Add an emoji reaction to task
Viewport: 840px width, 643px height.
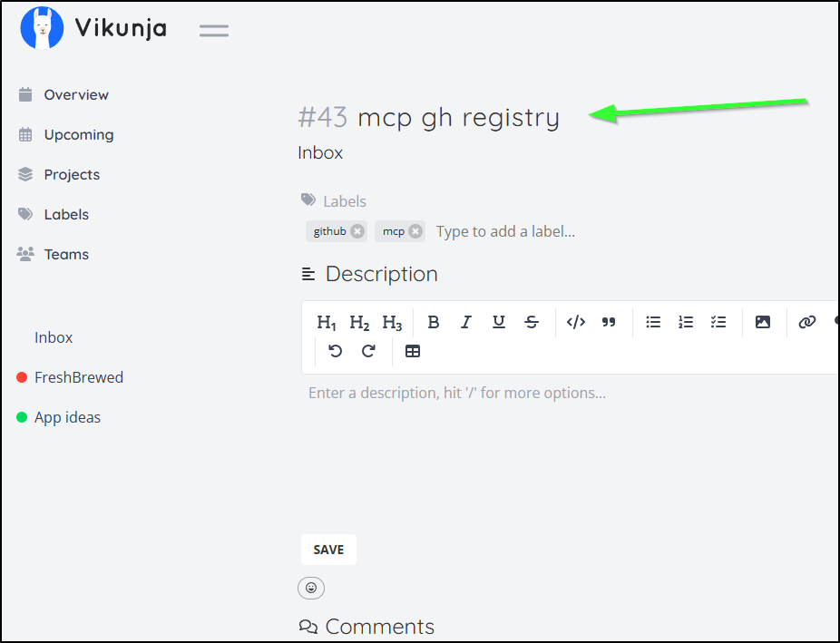coord(311,588)
